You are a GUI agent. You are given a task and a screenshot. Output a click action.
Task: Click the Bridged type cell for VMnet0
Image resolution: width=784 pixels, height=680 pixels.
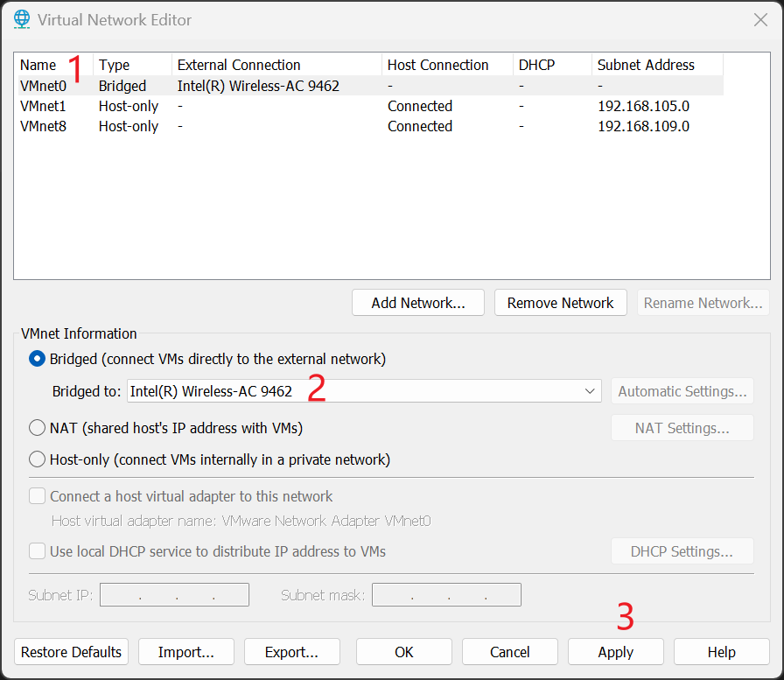pos(122,86)
